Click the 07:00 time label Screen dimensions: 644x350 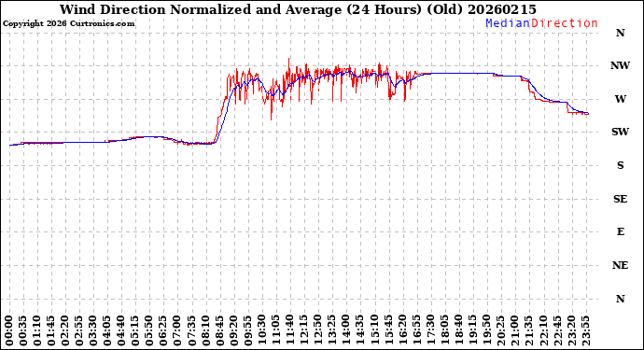pyautogui.click(x=177, y=330)
